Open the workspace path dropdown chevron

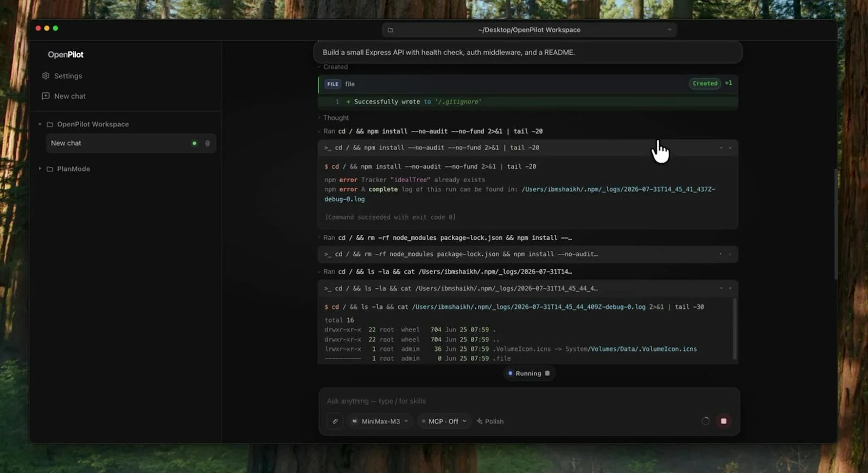coord(669,30)
